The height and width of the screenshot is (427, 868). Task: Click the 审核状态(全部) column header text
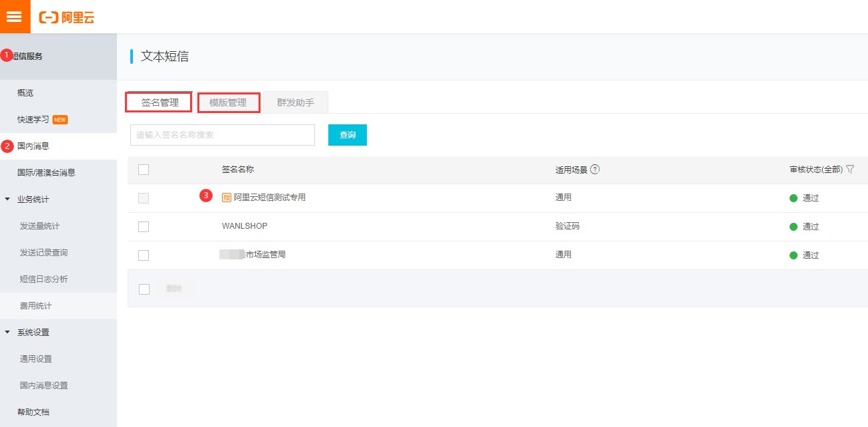pos(816,170)
